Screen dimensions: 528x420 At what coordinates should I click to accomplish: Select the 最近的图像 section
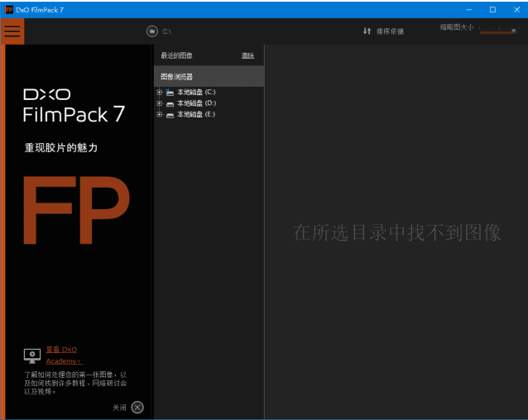tap(176, 55)
